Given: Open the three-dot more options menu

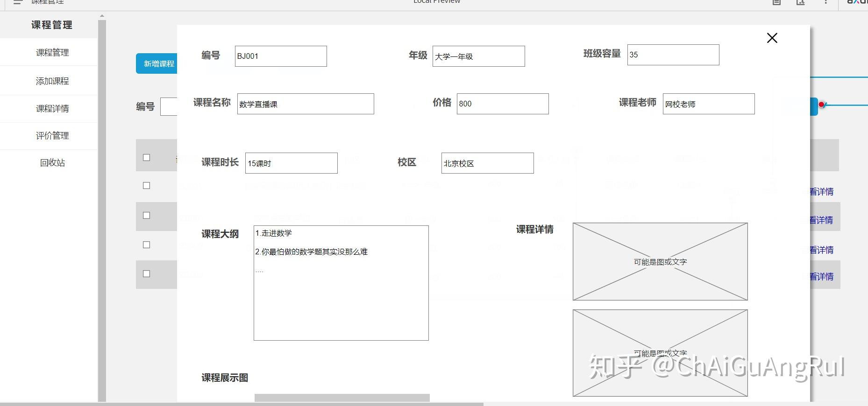Looking at the screenshot, I should (825, 2).
